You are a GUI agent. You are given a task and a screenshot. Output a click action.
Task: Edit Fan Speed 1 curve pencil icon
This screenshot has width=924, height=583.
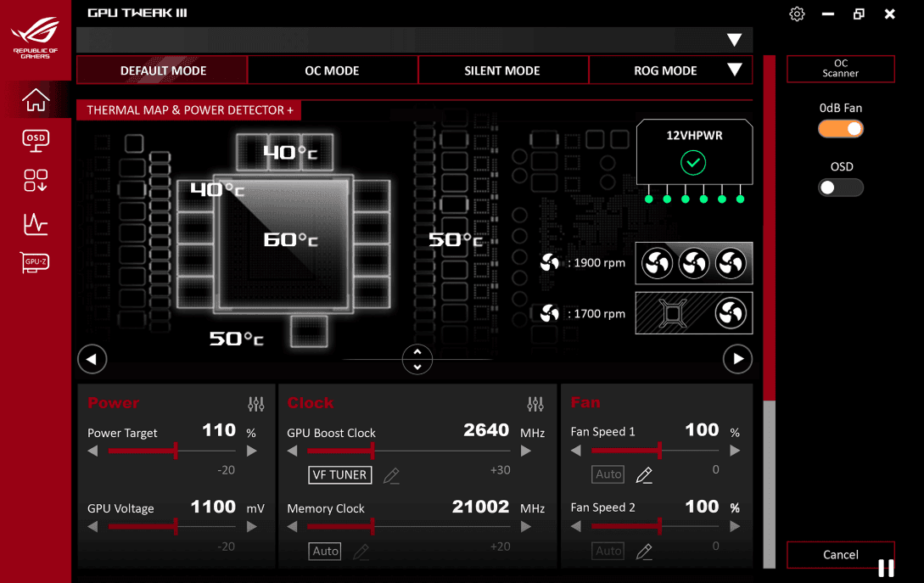(x=644, y=475)
